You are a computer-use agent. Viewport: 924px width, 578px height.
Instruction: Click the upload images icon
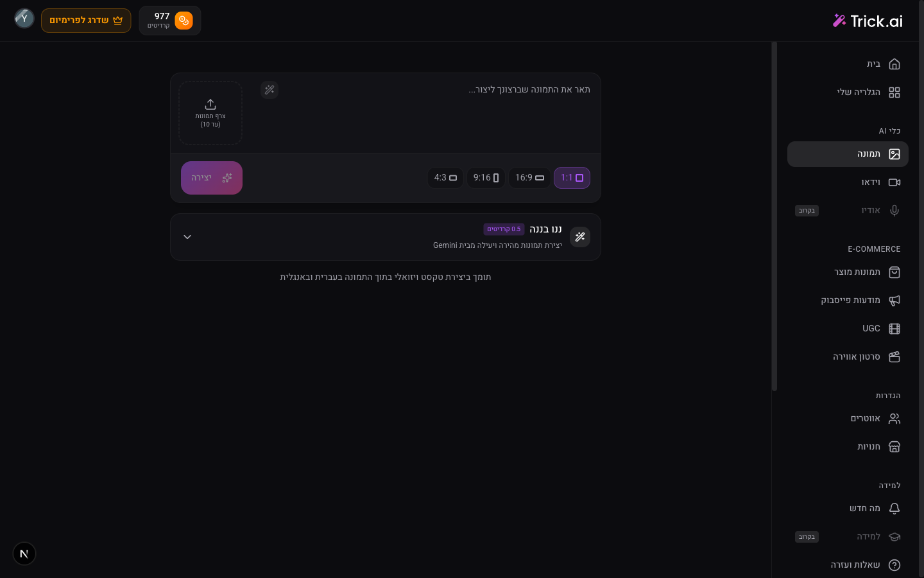tap(210, 105)
